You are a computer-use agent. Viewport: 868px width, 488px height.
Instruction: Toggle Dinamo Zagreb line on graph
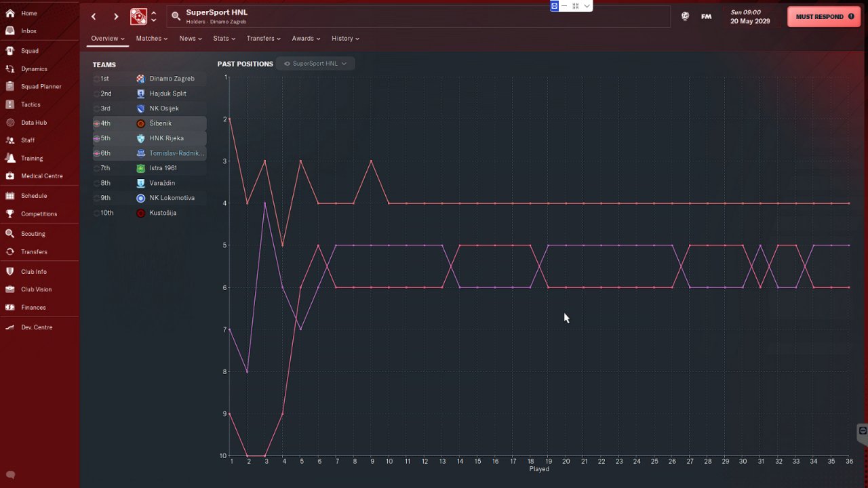pos(96,79)
